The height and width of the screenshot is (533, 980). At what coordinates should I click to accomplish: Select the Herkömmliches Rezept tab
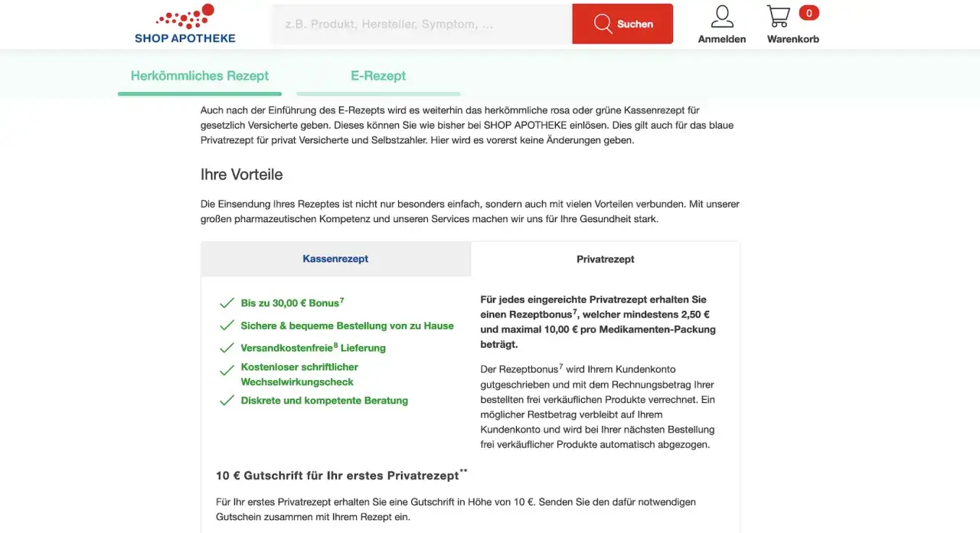tap(199, 75)
